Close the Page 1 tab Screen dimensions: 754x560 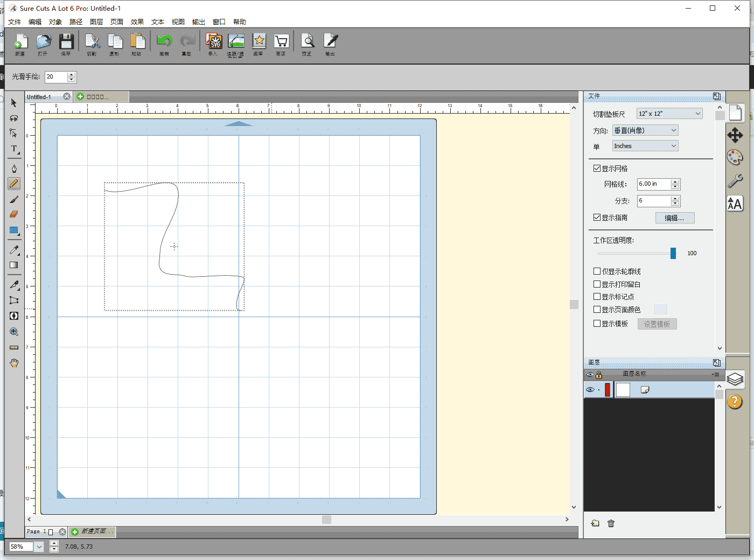(62, 532)
